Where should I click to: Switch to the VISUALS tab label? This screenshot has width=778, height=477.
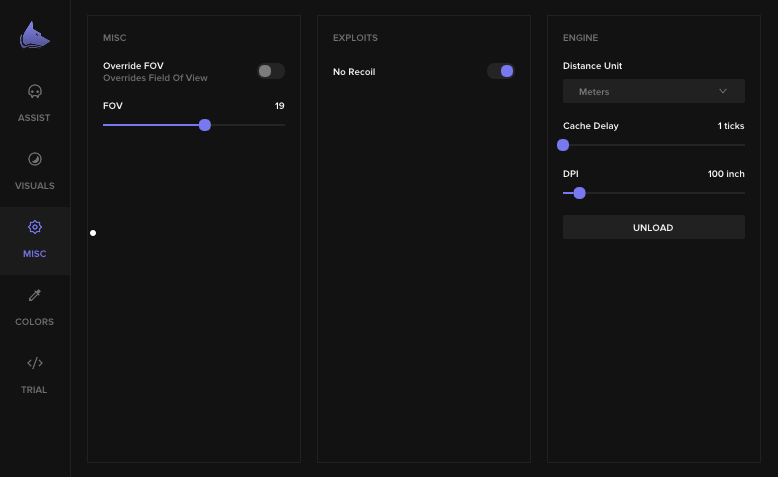35,186
